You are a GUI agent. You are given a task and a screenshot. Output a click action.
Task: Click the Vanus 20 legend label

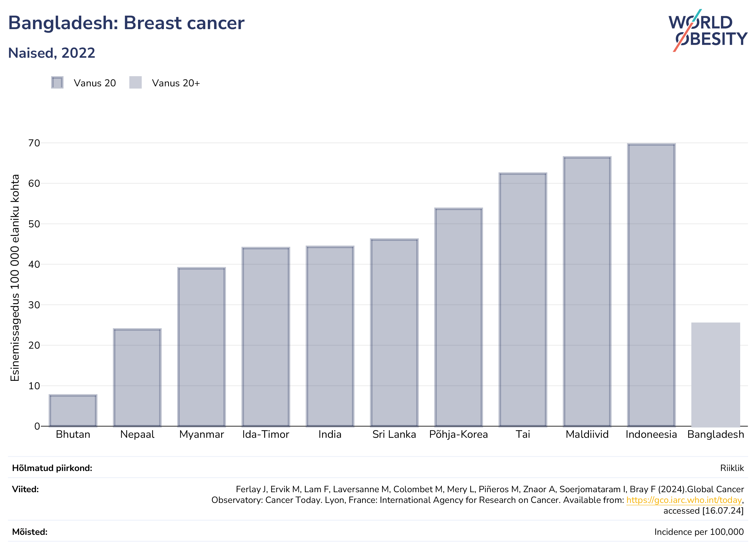(95, 83)
